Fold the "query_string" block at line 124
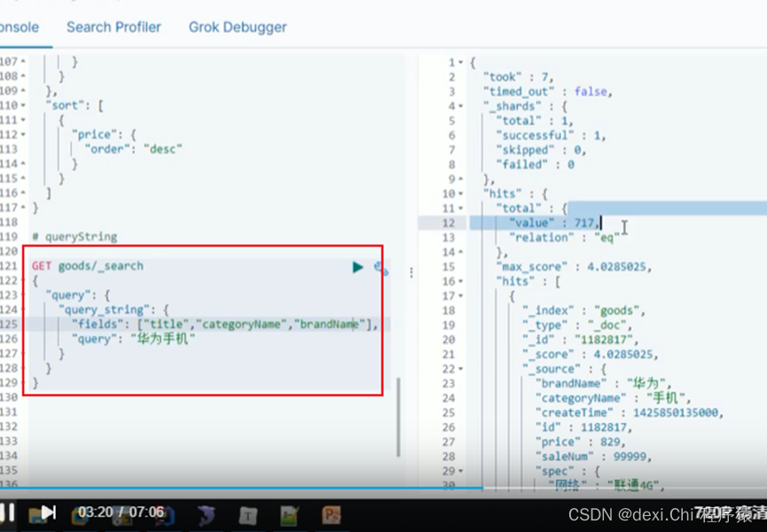 pyautogui.click(x=23, y=310)
